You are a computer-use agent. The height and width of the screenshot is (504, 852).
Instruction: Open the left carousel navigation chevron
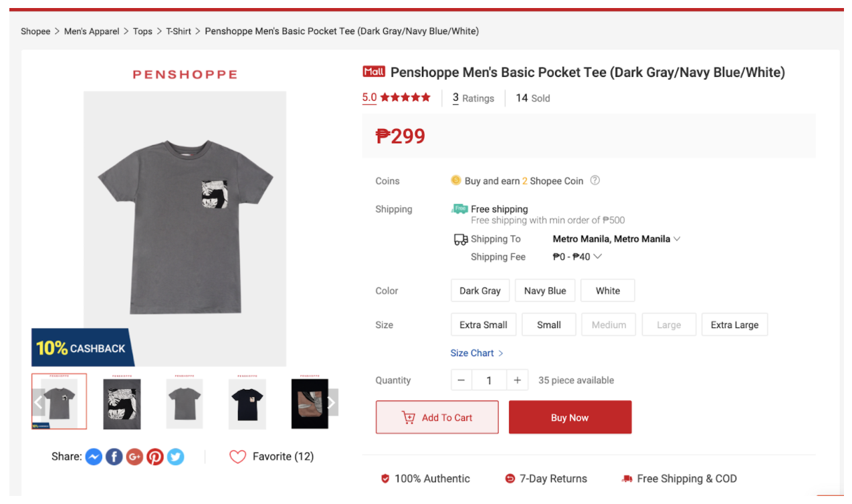click(39, 402)
